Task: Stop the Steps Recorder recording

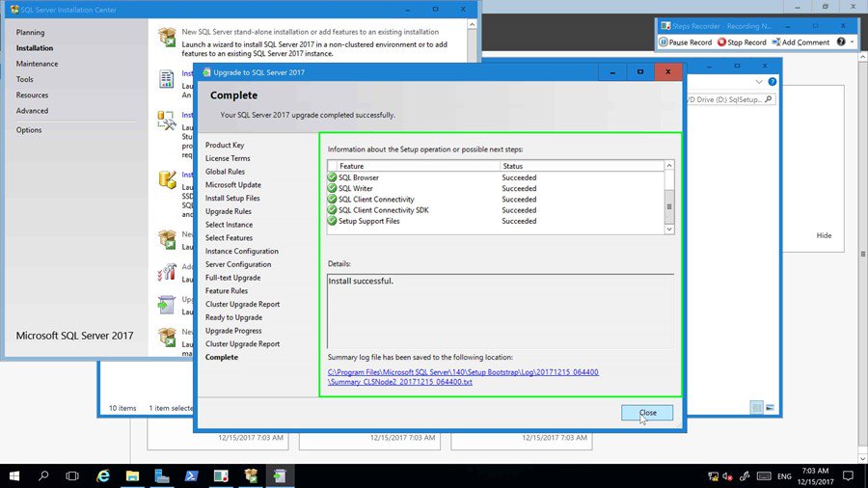Action: click(742, 42)
